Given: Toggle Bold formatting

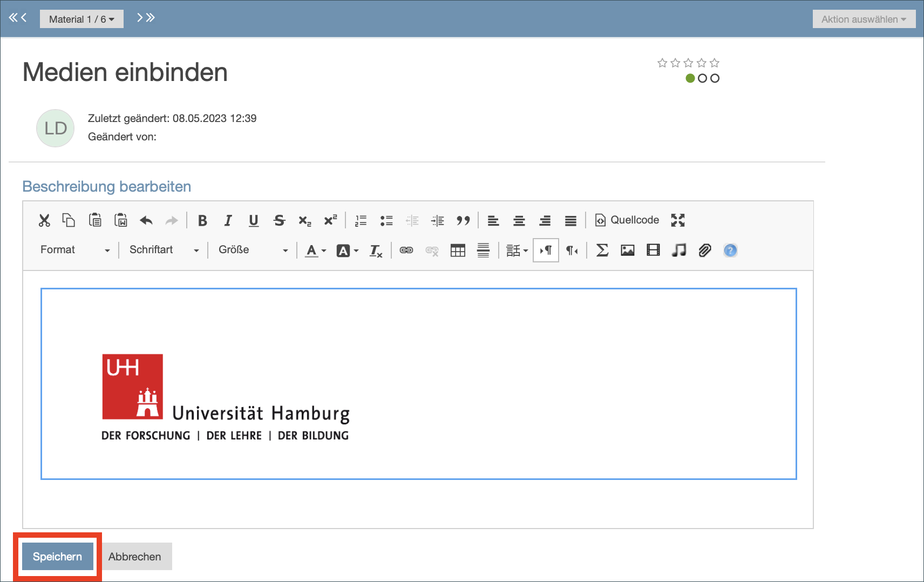Looking at the screenshot, I should pyautogui.click(x=202, y=220).
